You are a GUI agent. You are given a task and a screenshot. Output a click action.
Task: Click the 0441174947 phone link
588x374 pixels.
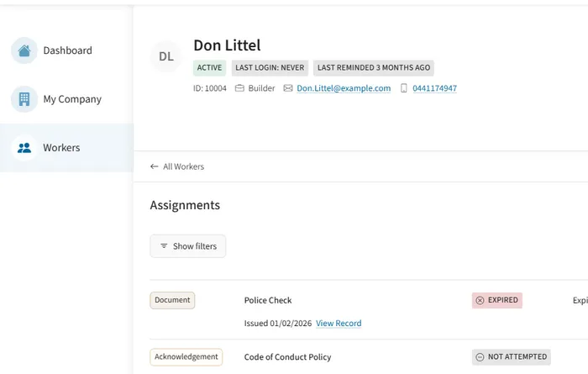pyautogui.click(x=434, y=88)
